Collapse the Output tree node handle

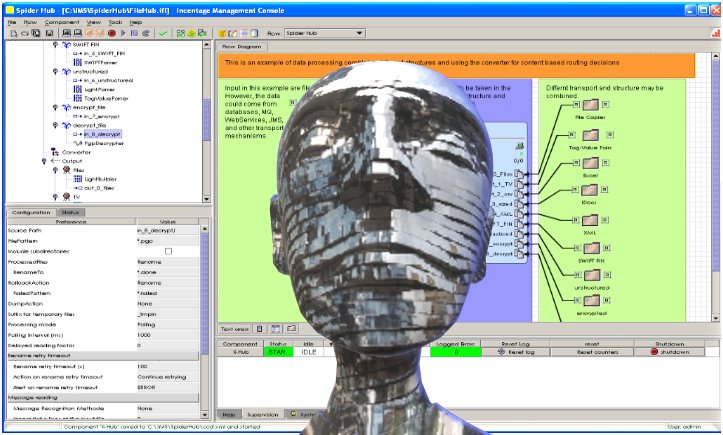pos(44,161)
